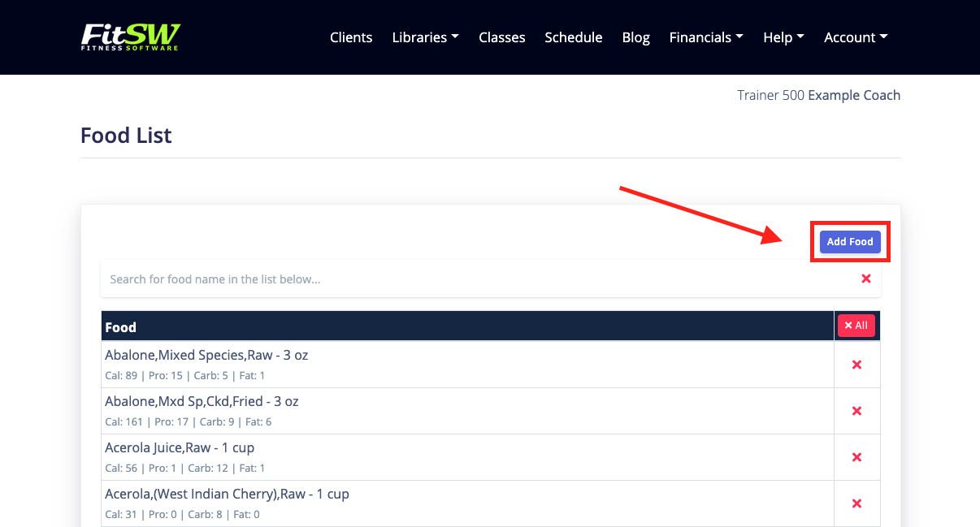Delete the Abalone,Mixed Species,Raw entry
This screenshot has height=527, width=980.
tap(856, 365)
